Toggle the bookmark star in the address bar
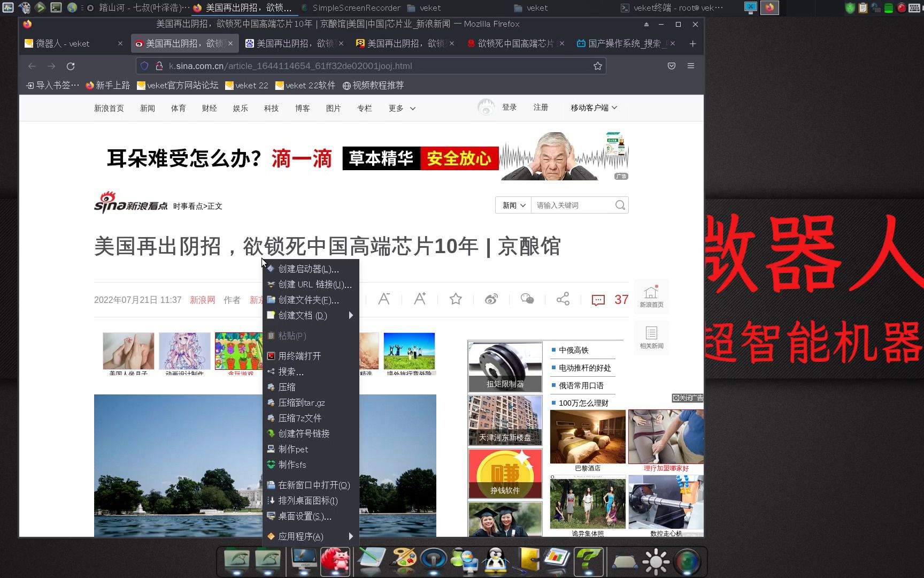The image size is (924, 578). click(597, 66)
